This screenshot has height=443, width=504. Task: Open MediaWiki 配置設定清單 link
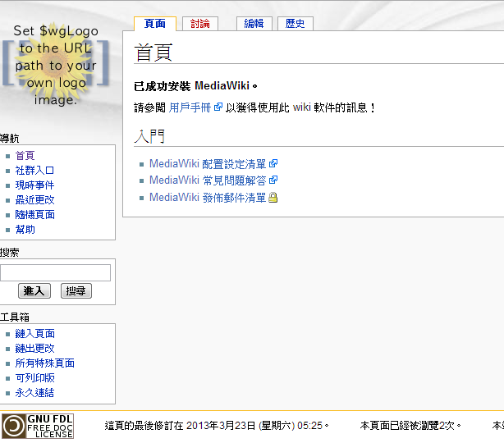(x=208, y=164)
